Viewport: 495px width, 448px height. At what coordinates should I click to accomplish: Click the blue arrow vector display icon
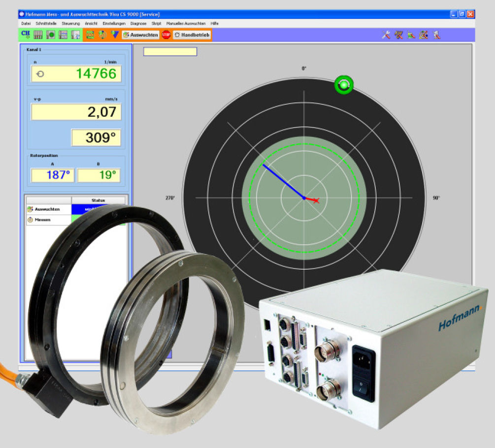[115, 34]
